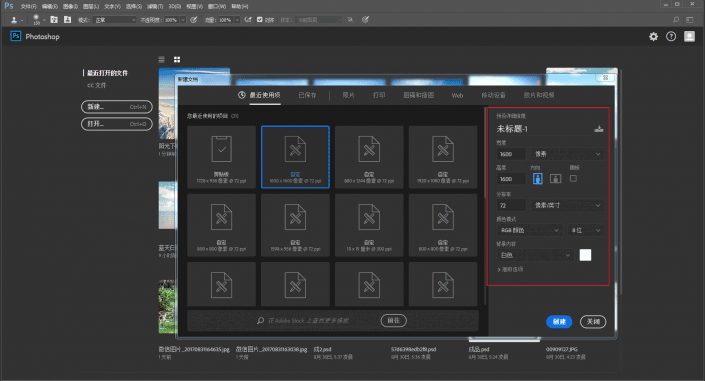
Task: Open 窗口(W) menu
Action: [217, 7]
